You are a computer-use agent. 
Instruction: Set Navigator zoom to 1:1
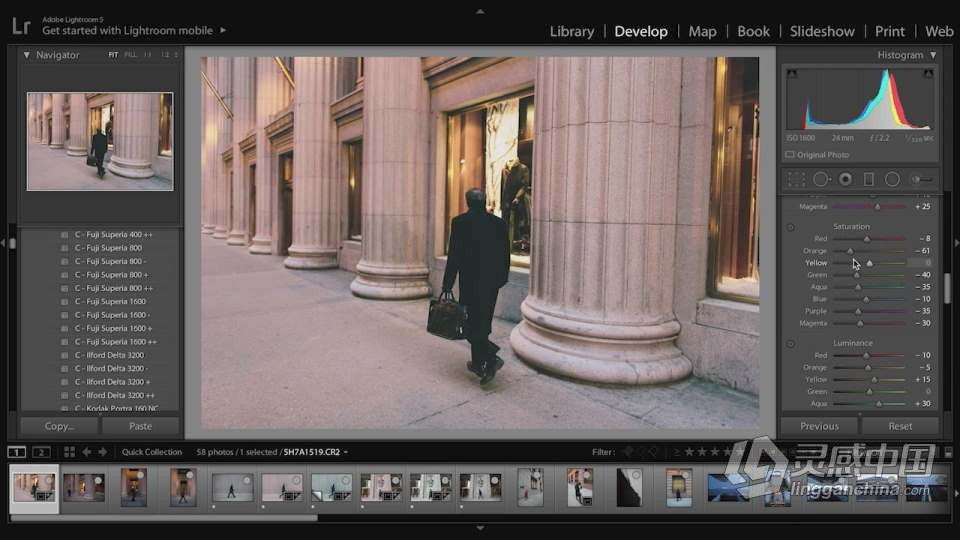point(148,54)
